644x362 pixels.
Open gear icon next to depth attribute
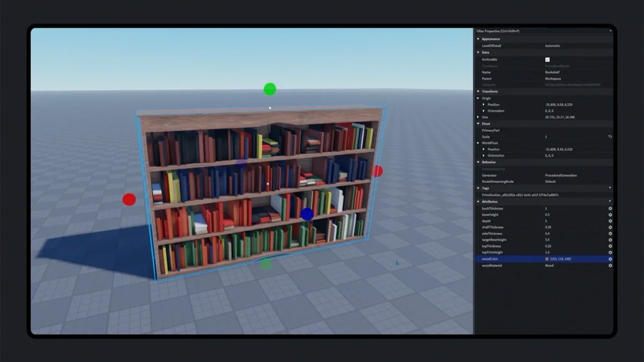pyautogui.click(x=610, y=220)
